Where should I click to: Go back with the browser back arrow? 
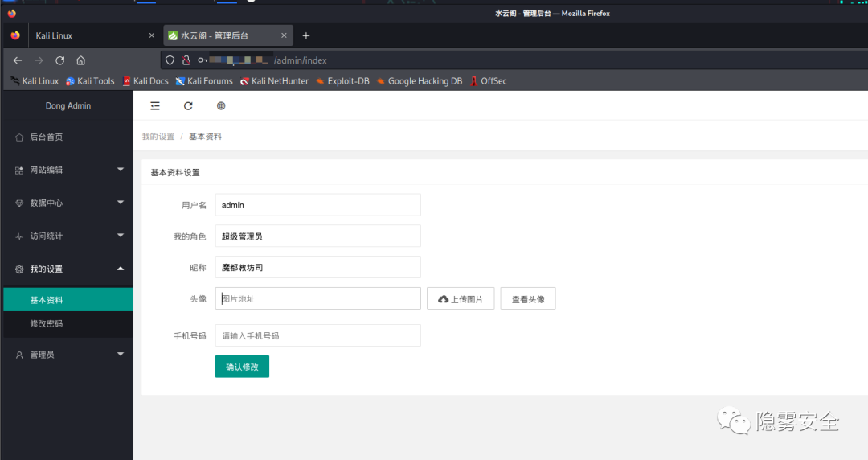pyautogui.click(x=18, y=60)
